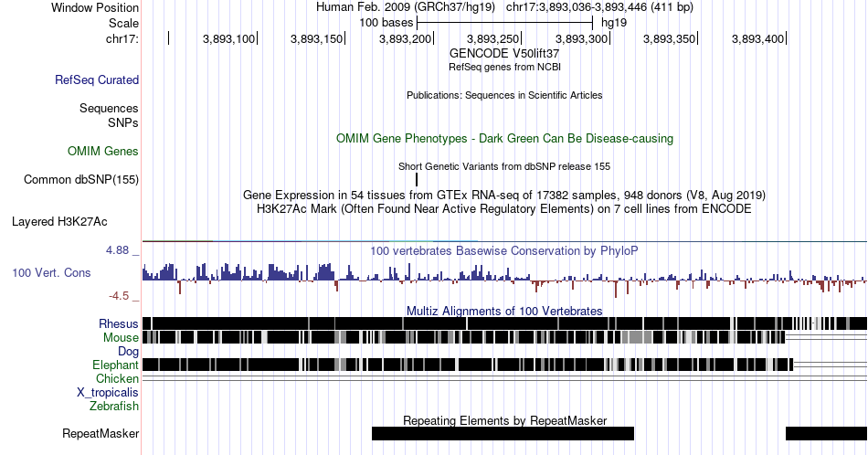
Task: Click the RefSeq genes from NCBI title
Action: [x=504, y=67]
